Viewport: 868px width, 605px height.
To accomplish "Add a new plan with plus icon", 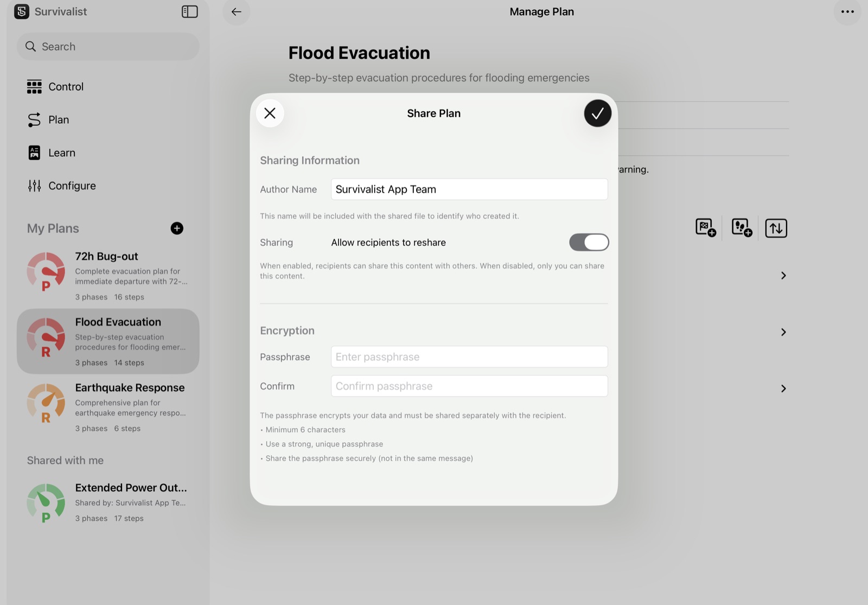I will (x=177, y=228).
